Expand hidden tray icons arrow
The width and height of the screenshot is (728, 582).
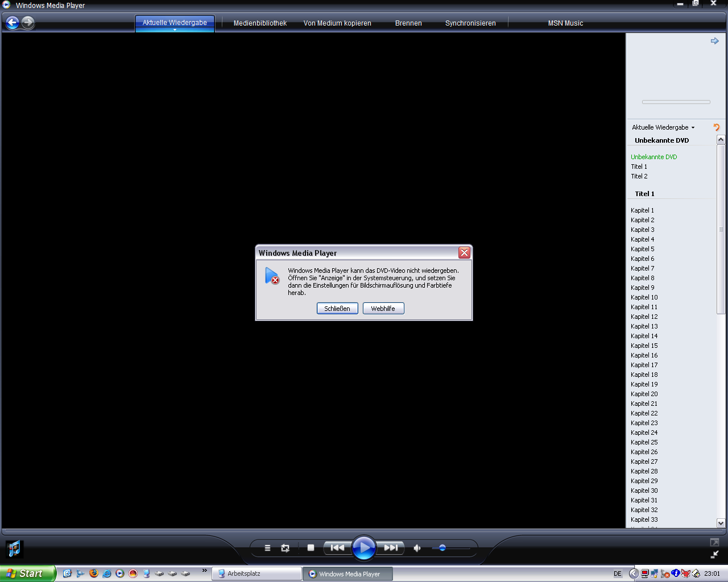pyautogui.click(x=634, y=573)
